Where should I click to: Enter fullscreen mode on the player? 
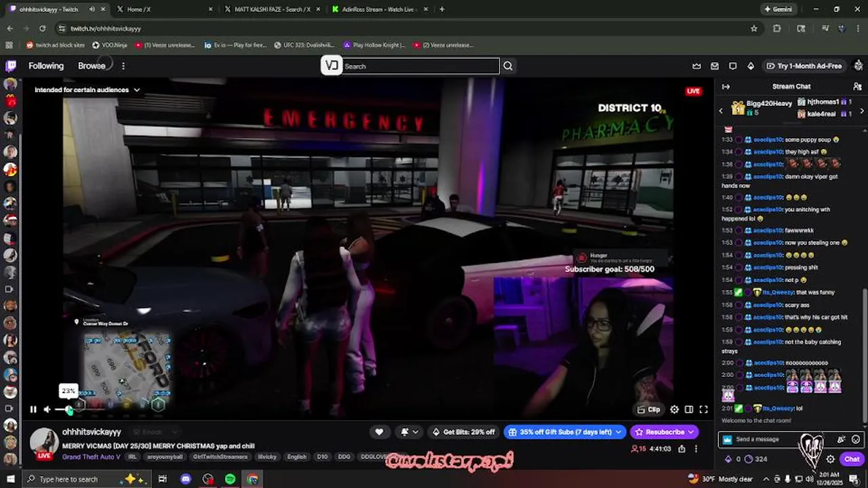[x=703, y=409]
